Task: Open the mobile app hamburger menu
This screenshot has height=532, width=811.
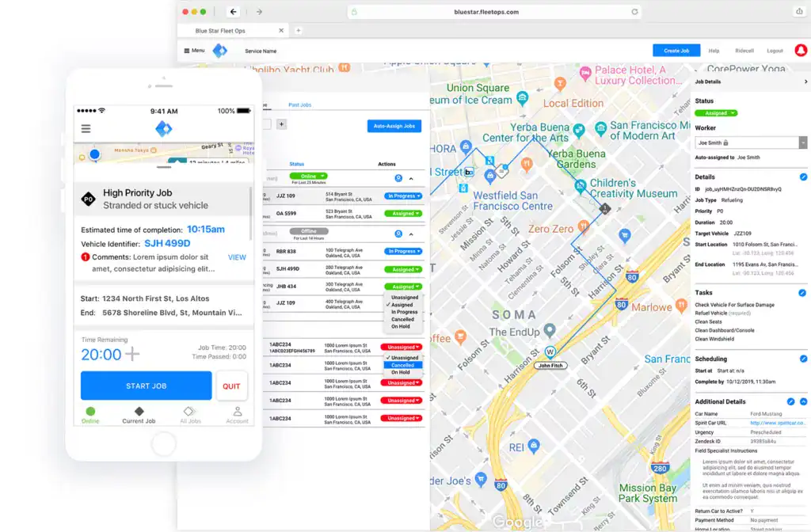Action: pos(86,129)
